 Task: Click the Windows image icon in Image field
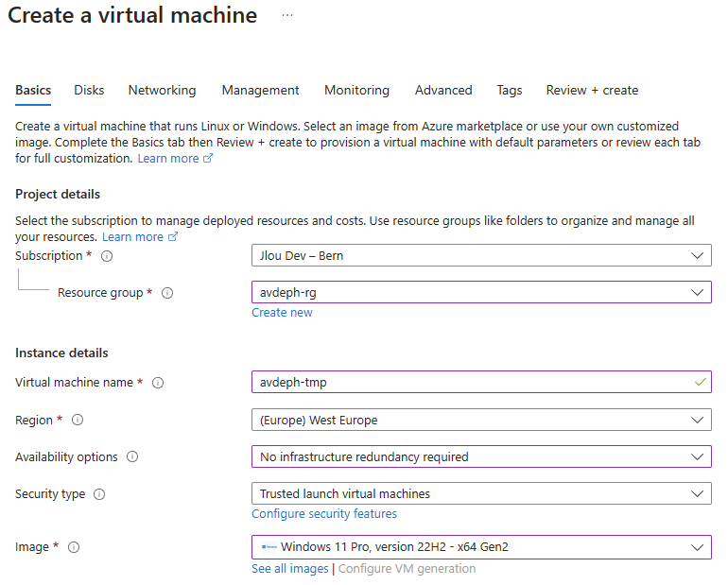click(269, 547)
